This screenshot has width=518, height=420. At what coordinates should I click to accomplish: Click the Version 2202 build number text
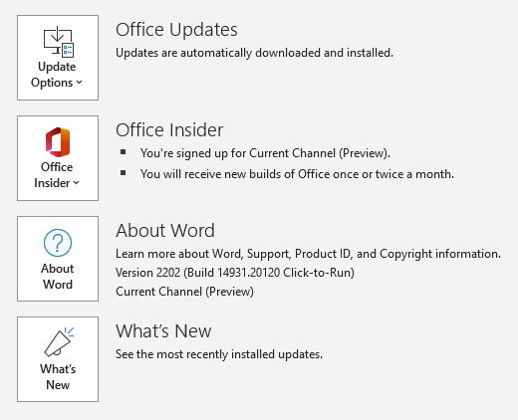235,273
